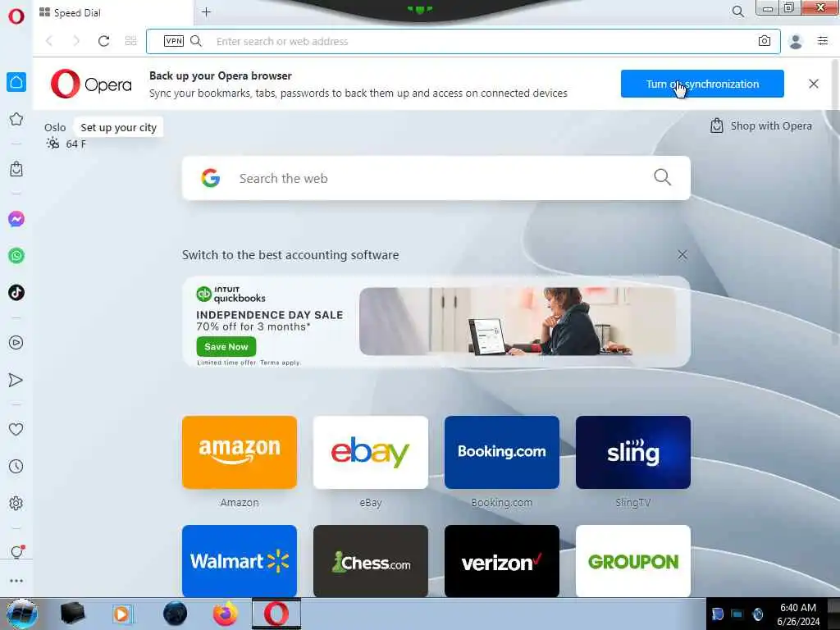The height and width of the screenshot is (630, 840).
Task: Click the tab search magnifier icon
Action: click(737, 11)
